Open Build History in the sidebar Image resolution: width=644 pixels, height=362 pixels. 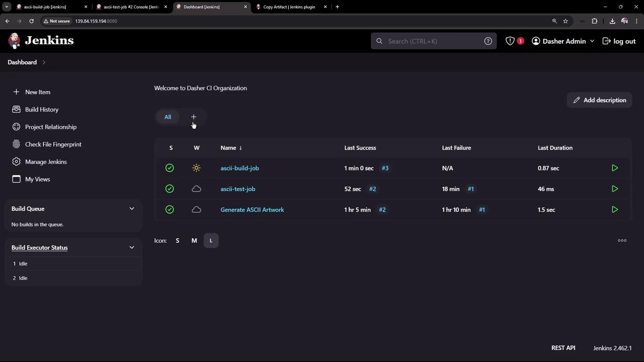pos(35,110)
